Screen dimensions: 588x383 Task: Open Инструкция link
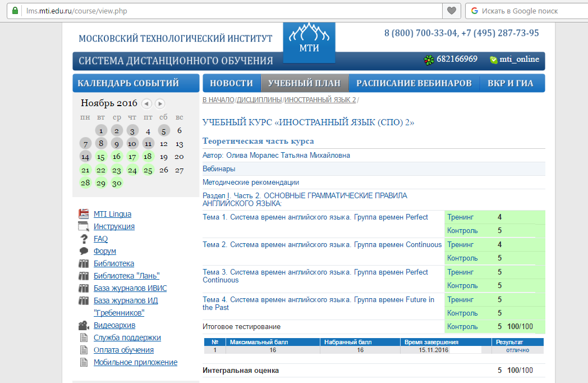click(114, 226)
